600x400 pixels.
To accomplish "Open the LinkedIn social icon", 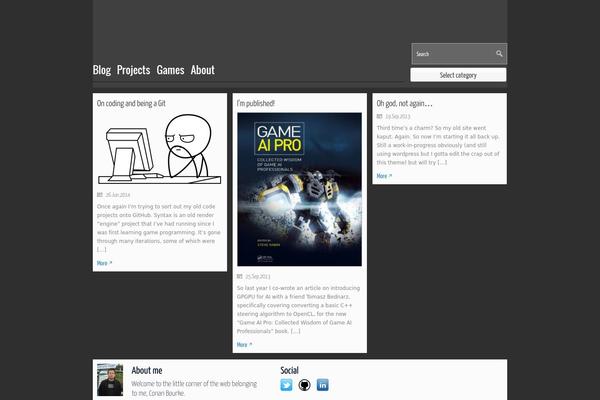I will pos(322,385).
